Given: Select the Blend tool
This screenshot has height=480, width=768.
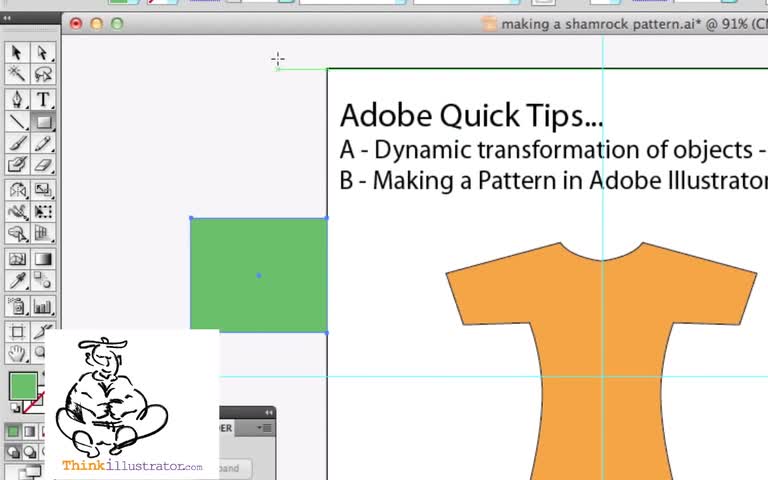Looking at the screenshot, I should pos(43,281).
